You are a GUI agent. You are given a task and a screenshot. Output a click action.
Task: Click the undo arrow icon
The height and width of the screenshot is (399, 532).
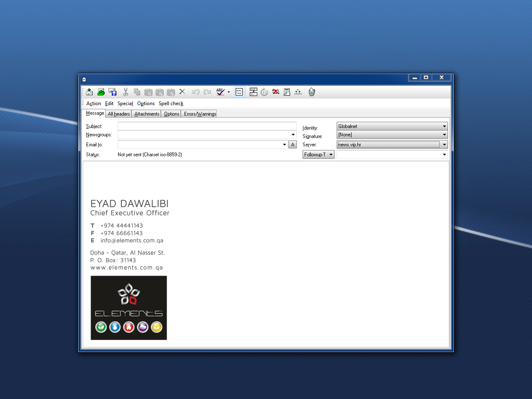(x=196, y=92)
